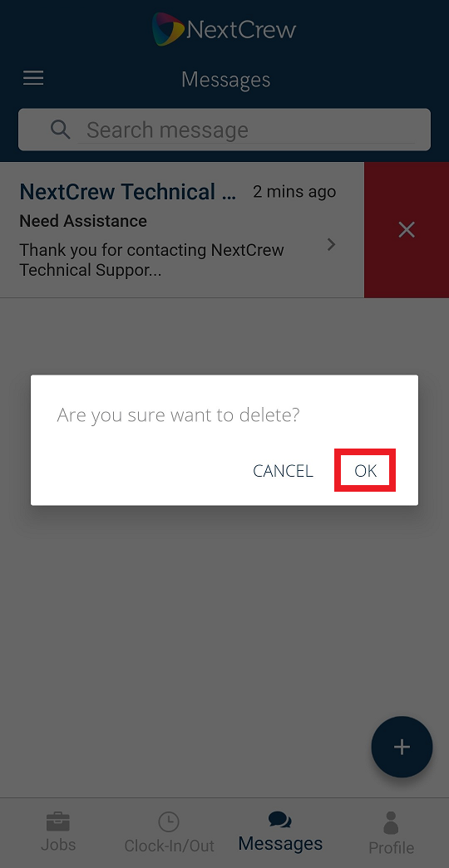Tap the Jobs briefcase icon
Viewport: 449px width, 868px height.
[x=58, y=821]
